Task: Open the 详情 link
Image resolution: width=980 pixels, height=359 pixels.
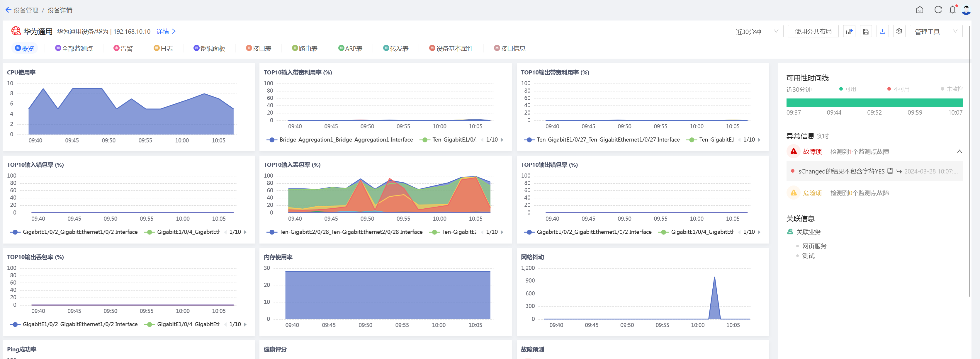Action: [x=166, y=32]
